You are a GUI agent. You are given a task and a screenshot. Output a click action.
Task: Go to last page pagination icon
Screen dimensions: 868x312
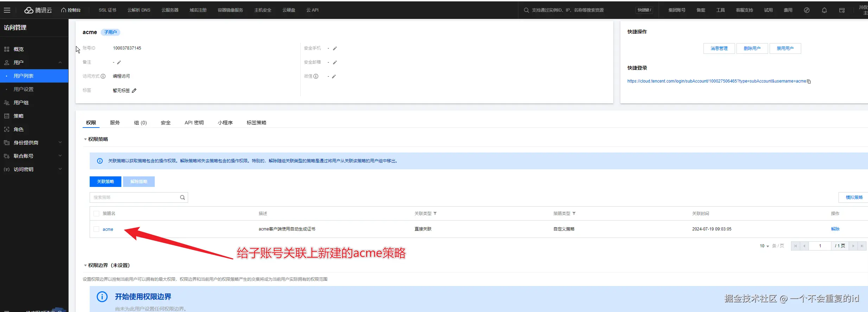click(x=862, y=246)
